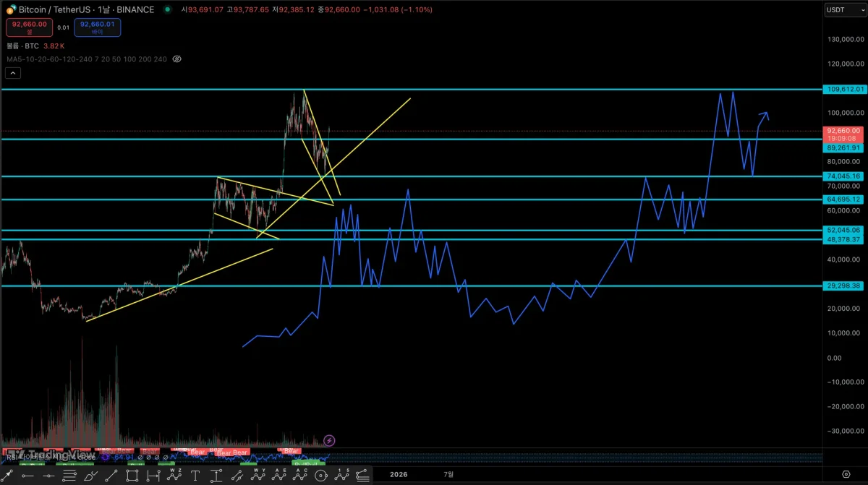Select the brush drawing tool
This screenshot has height=485, width=868.
90,476
